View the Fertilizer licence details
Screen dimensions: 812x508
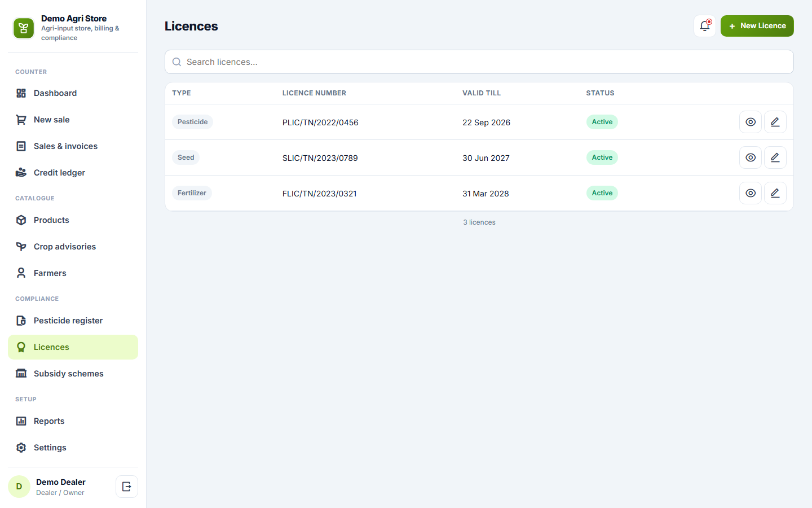point(751,193)
